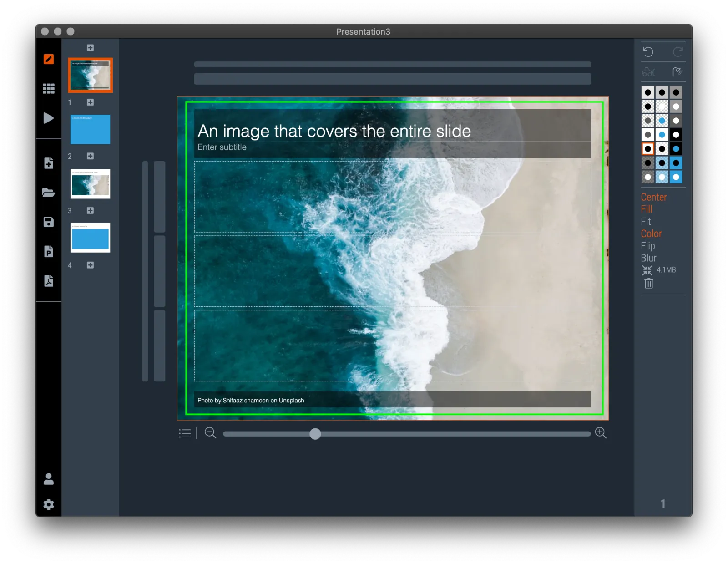Pick the solid white swatch with gray dot
This screenshot has width=728, height=564.
[648, 135]
